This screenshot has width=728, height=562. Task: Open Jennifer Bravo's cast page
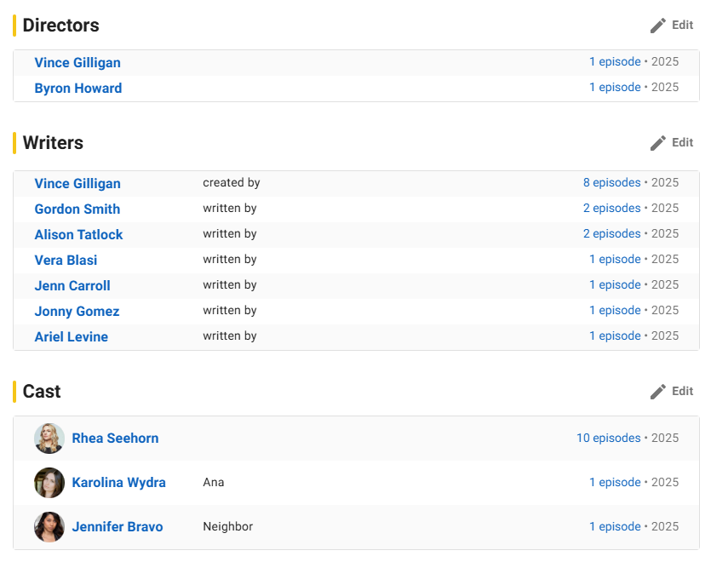click(x=118, y=527)
